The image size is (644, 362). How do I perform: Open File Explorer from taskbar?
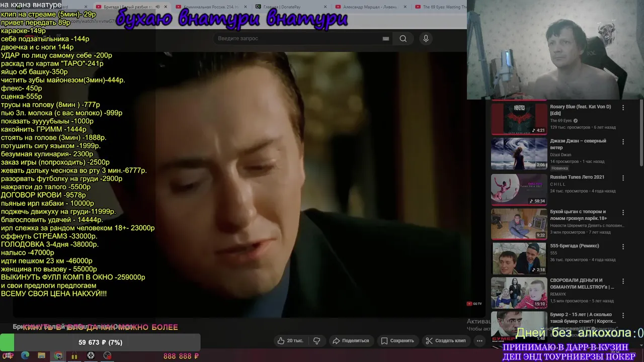point(41,355)
